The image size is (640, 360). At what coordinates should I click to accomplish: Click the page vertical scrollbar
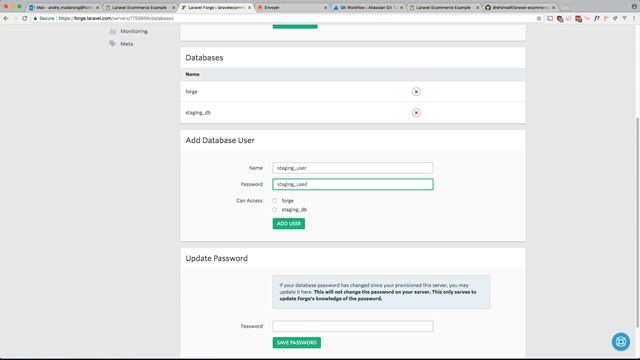[637, 222]
